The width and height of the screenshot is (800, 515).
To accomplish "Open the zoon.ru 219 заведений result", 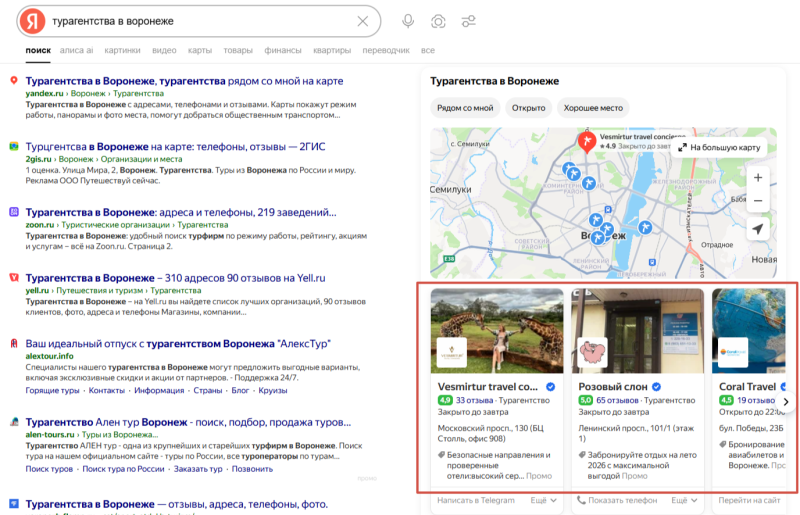I will click(181, 212).
